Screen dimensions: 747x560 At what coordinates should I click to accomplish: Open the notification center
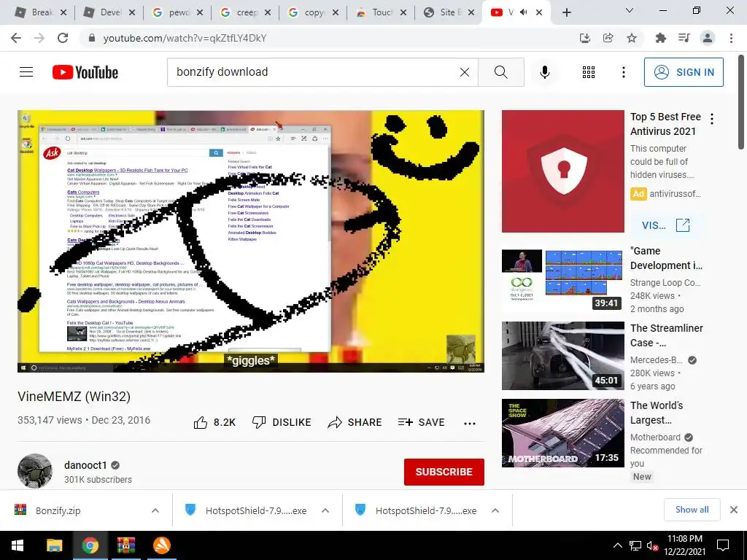(x=723, y=545)
